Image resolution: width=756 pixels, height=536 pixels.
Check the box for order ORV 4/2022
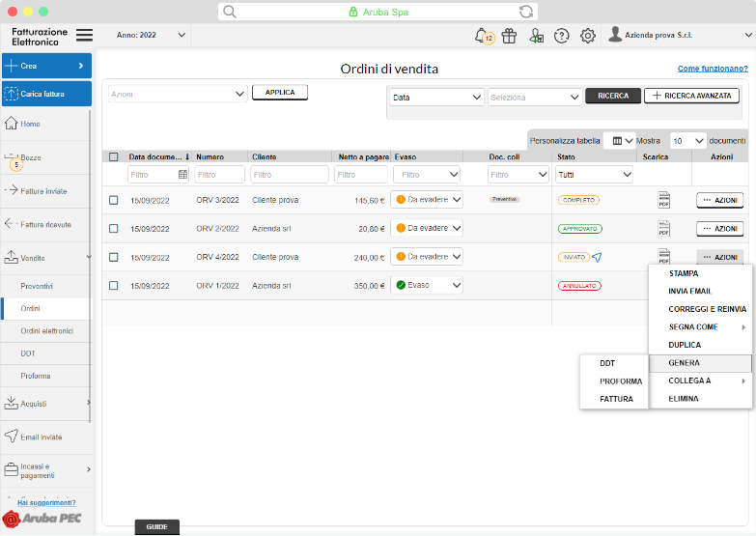(x=113, y=257)
